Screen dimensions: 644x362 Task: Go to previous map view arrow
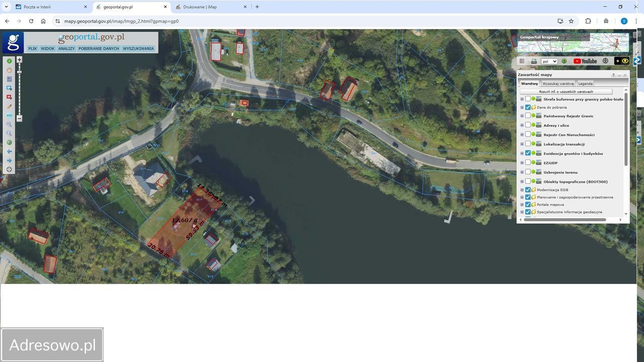[x=9, y=151]
